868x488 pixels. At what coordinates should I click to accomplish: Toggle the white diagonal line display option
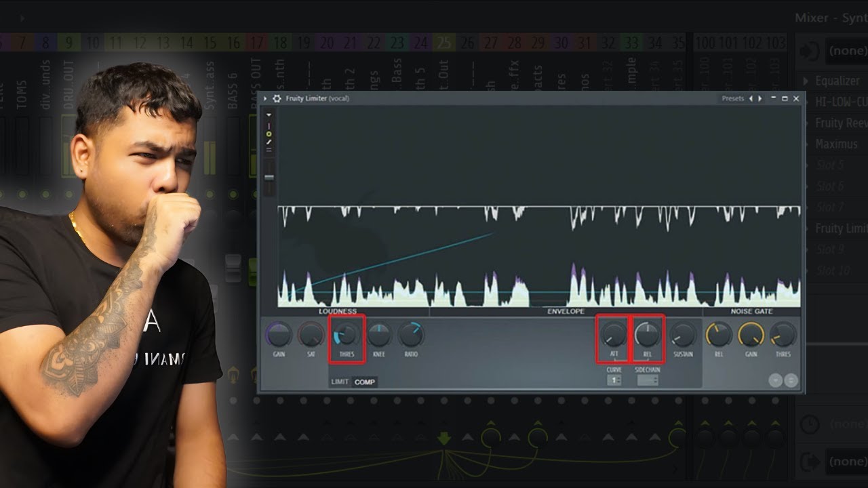(x=269, y=142)
